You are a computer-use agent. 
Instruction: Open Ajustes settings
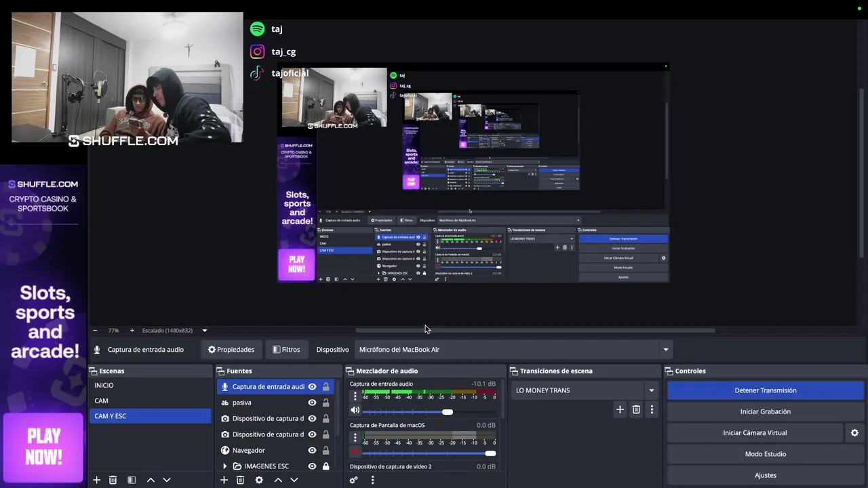(x=765, y=475)
